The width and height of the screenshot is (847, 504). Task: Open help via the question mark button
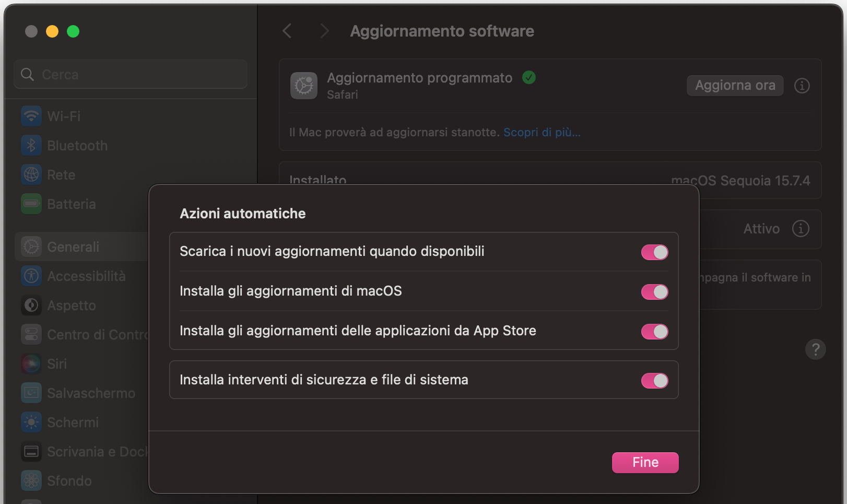[815, 349]
